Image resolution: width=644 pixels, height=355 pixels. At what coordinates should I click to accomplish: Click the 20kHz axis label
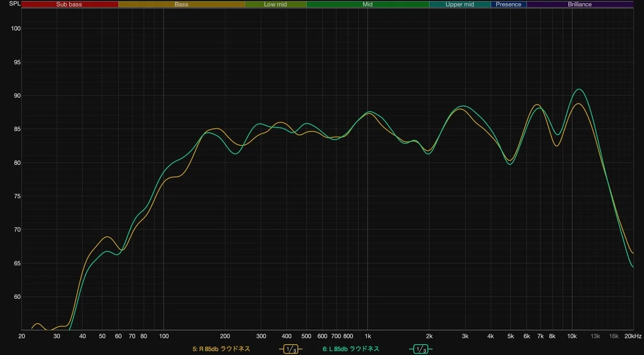(x=633, y=336)
